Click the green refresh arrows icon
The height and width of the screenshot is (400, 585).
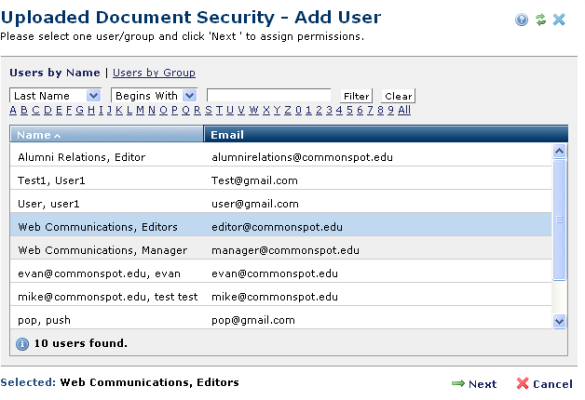pos(541,19)
